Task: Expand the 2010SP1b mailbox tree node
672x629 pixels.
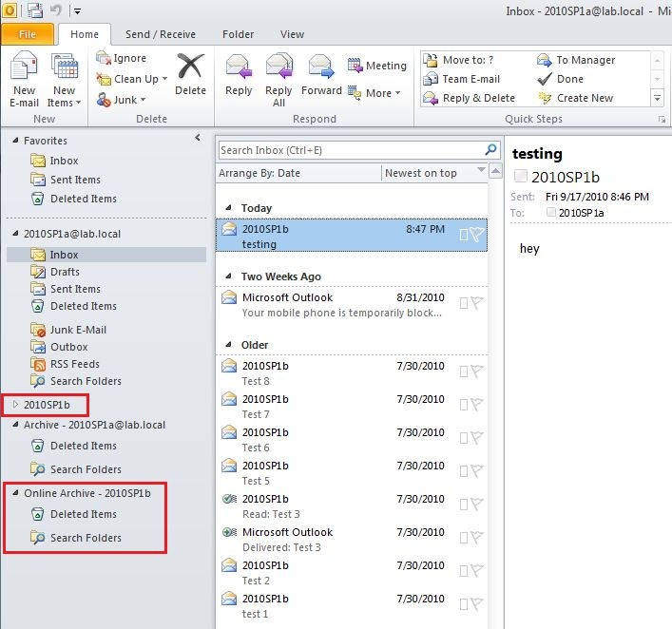Action: [x=16, y=405]
